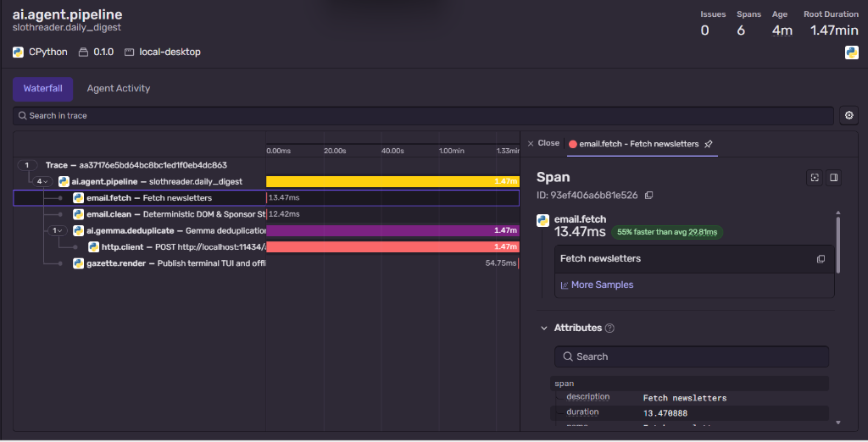
Task: Click the Age 4m value
Action: [x=782, y=30]
